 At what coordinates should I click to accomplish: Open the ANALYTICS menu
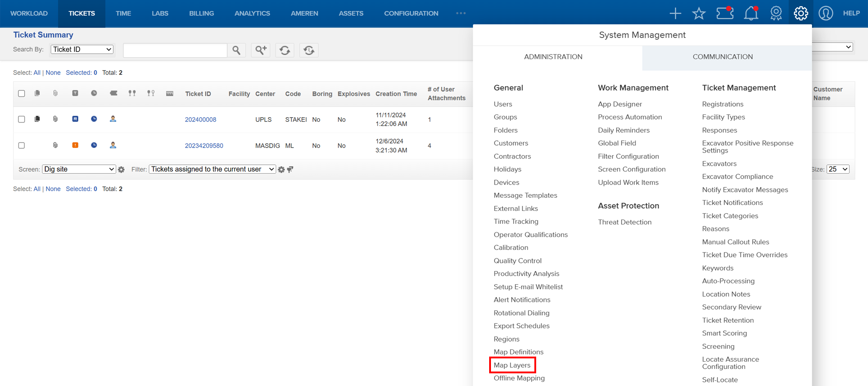point(252,14)
